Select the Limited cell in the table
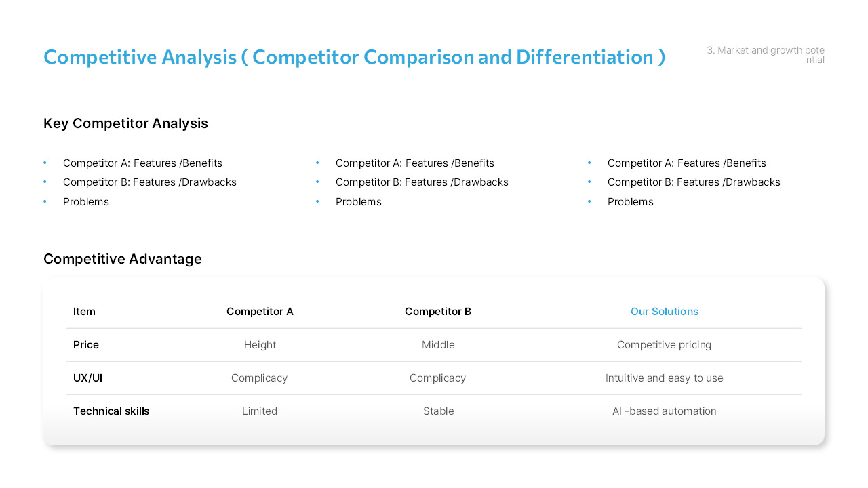Viewport: 868px width, 488px height. 260,411
